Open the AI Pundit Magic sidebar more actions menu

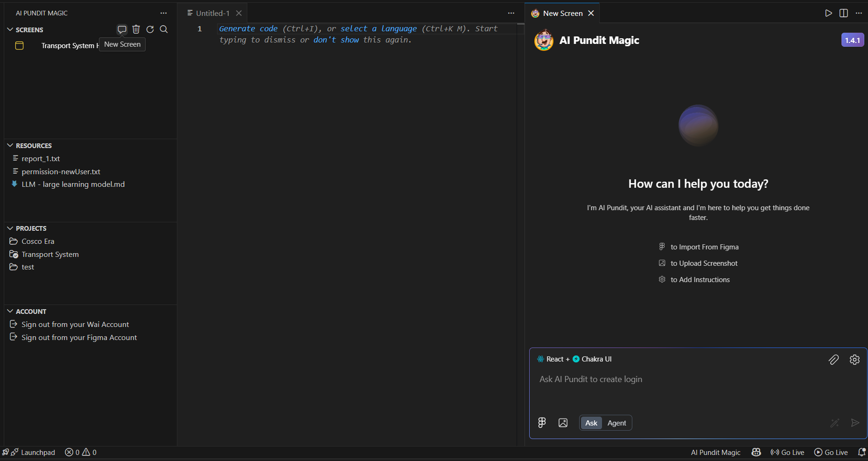coord(163,13)
